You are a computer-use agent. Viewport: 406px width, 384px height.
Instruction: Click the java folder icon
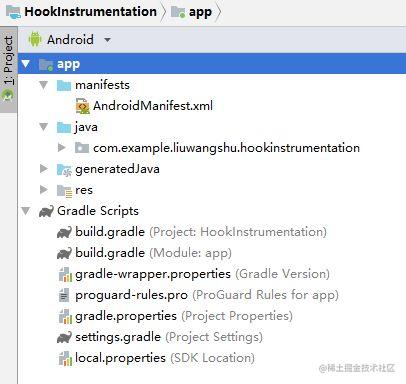coord(64,127)
